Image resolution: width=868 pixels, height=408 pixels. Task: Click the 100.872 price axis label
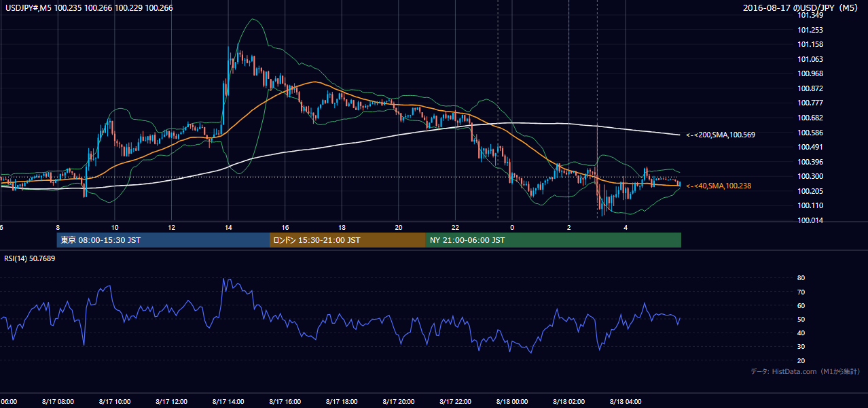point(810,89)
